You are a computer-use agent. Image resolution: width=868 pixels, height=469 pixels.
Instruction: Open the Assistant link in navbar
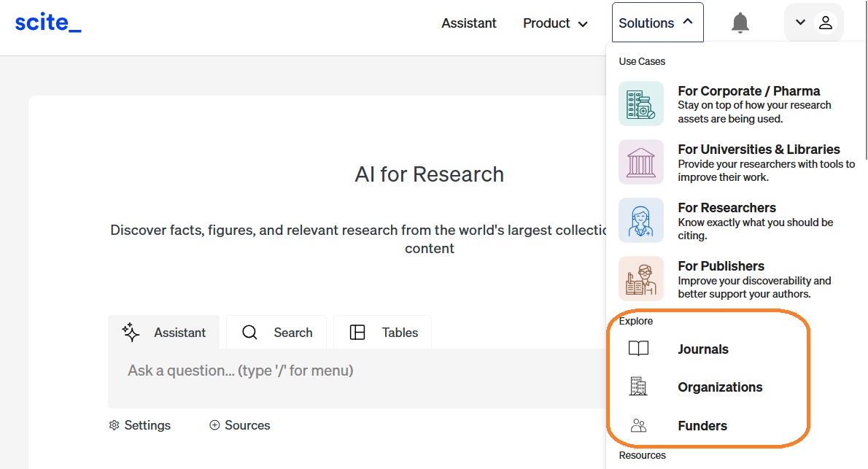pos(468,23)
